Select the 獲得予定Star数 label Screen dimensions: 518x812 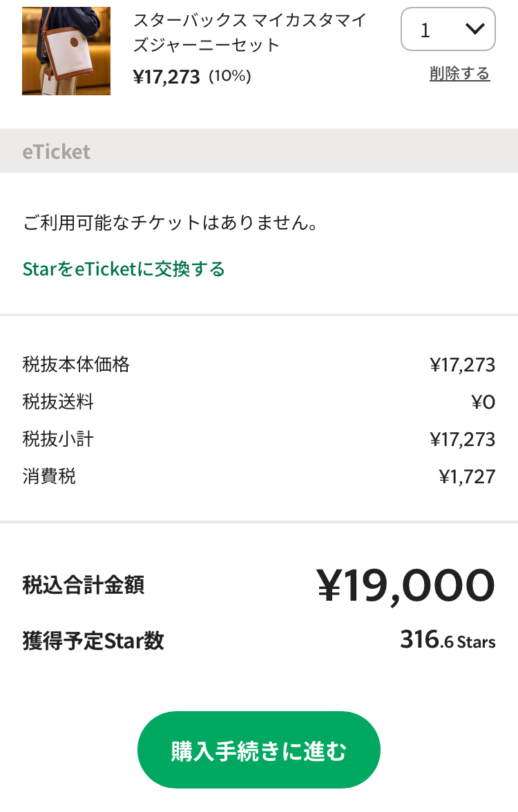pyautogui.click(x=93, y=641)
